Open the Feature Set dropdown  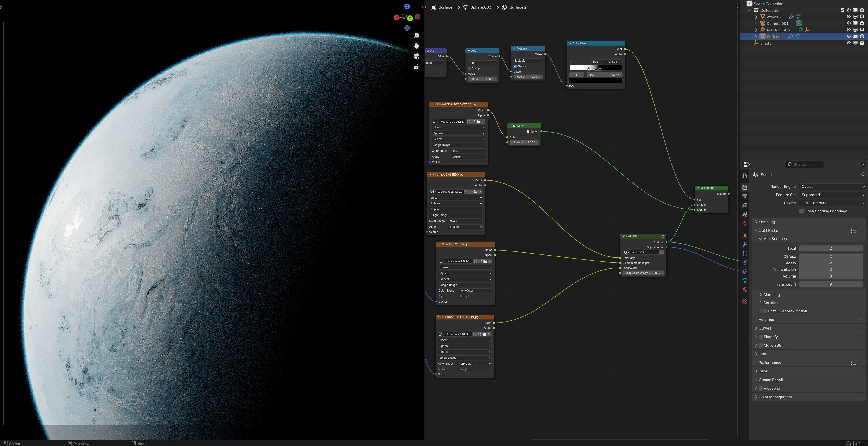[x=832, y=195]
